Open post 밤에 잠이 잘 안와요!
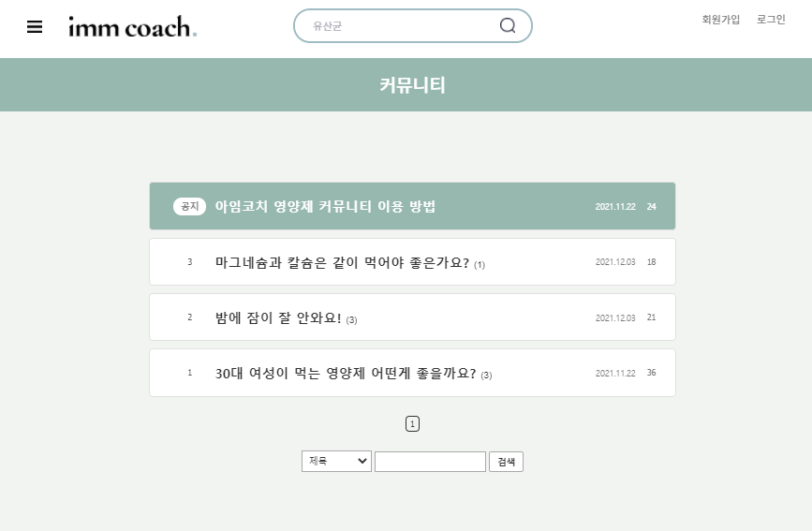812x531 pixels. pyautogui.click(x=278, y=317)
